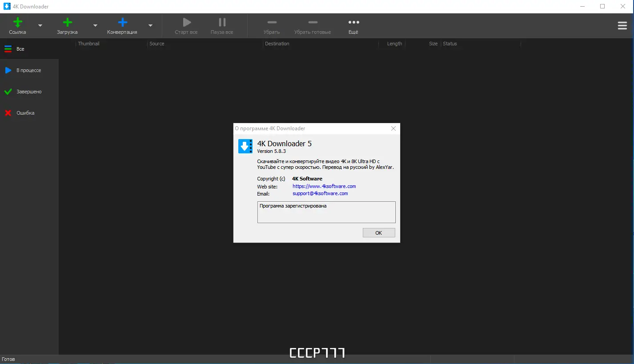Open the Ещё three-dots menu

353,22
